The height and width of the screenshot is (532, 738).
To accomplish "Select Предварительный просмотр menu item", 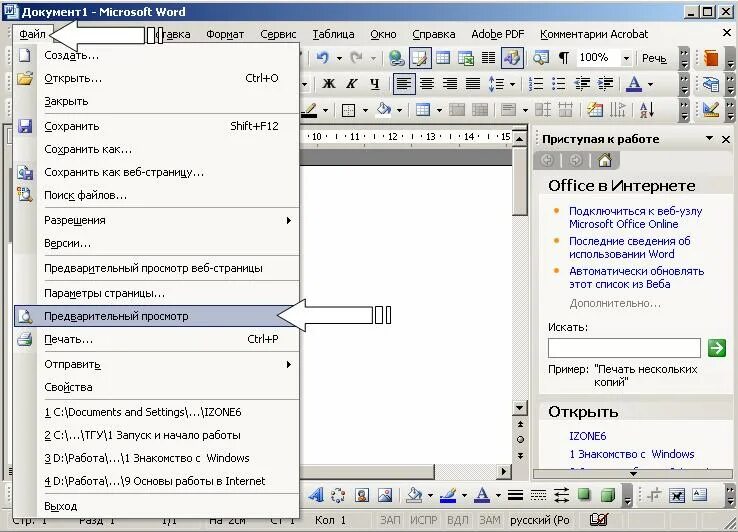I will pos(157,316).
